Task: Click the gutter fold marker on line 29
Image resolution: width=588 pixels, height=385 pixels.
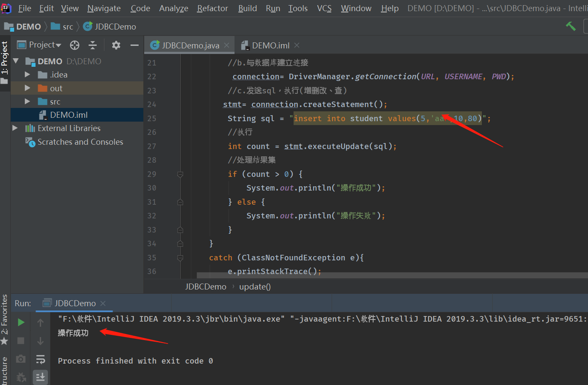Action: [x=180, y=174]
